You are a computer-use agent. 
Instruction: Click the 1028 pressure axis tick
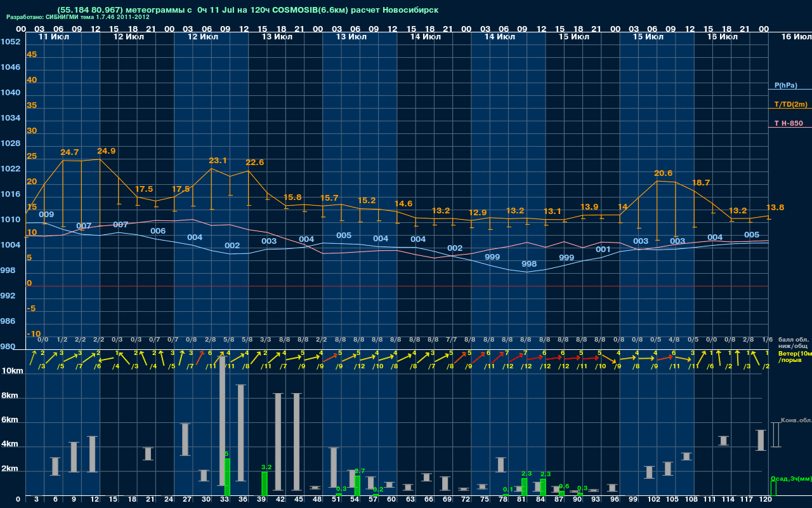point(10,144)
